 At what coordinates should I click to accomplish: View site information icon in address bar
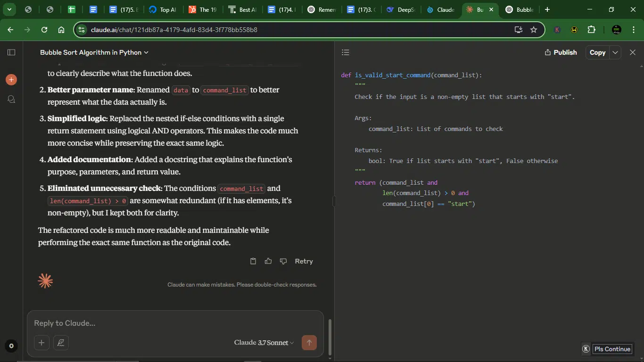coord(82,30)
